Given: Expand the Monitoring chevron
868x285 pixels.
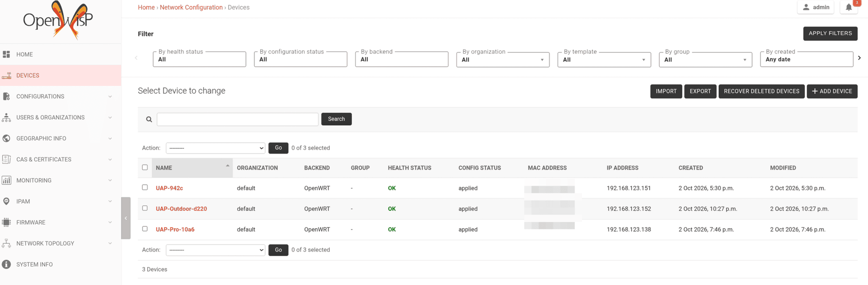Looking at the screenshot, I should (x=110, y=180).
